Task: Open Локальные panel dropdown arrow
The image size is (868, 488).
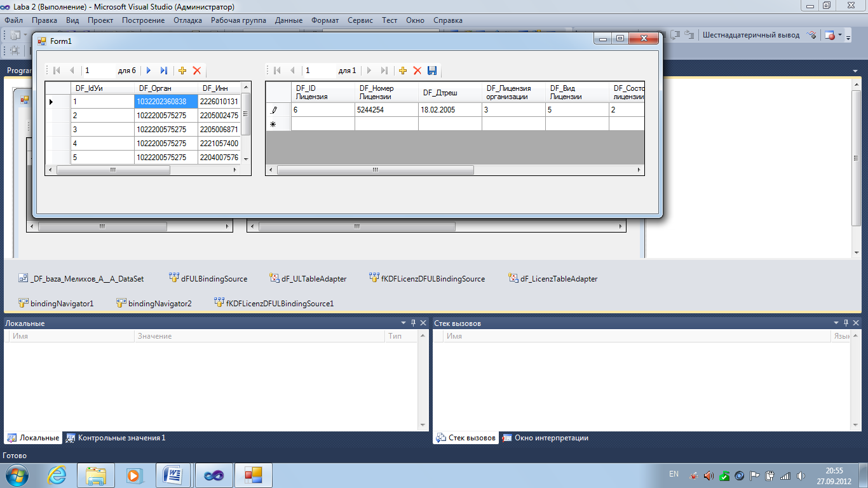Action: (x=403, y=323)
